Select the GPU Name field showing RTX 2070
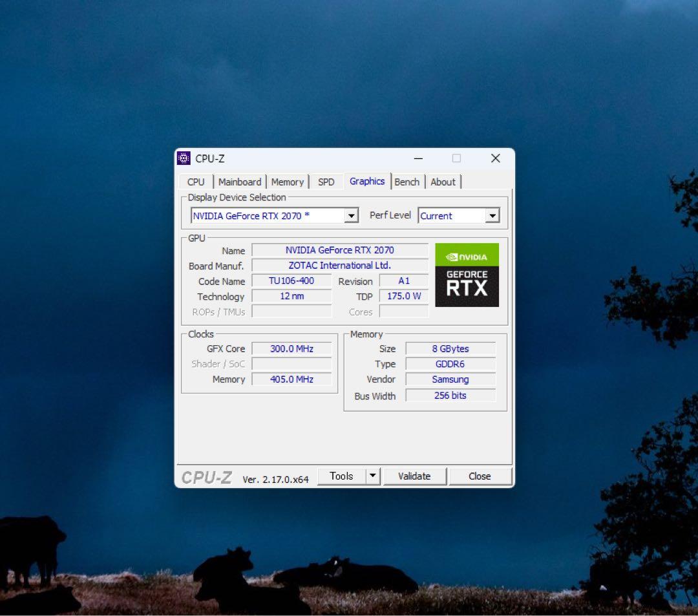 coord(341,250)
